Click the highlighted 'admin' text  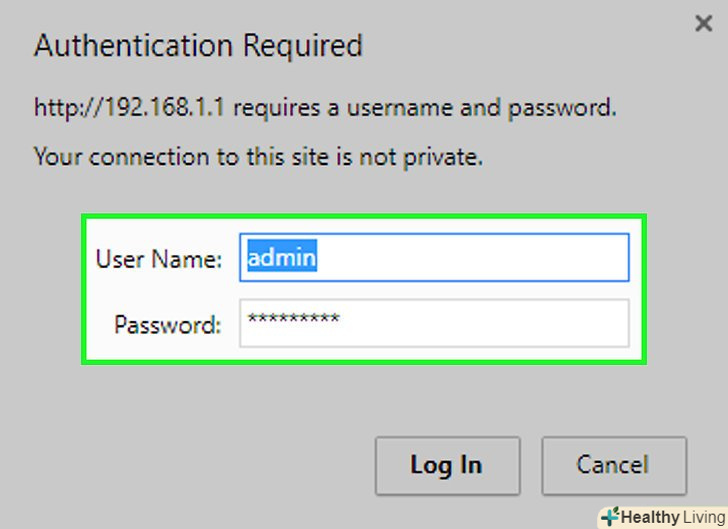(282, 258)
